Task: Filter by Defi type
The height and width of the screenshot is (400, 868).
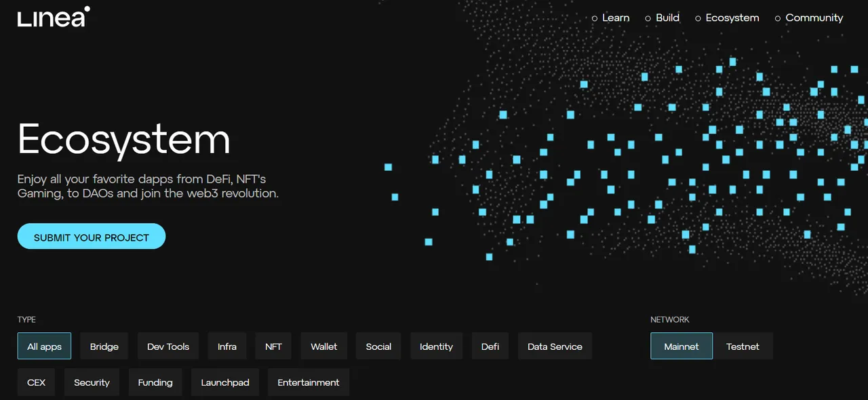Action: [490, 346]
